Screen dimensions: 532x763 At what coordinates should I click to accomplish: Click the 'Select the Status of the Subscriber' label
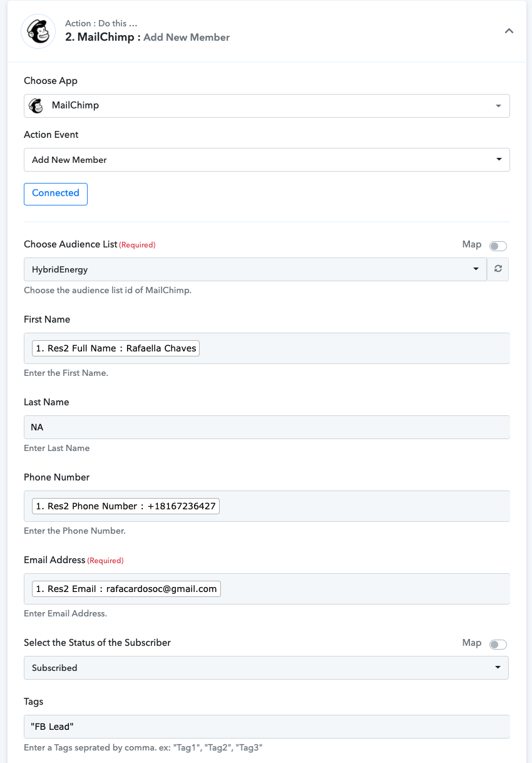pos(97,643)
